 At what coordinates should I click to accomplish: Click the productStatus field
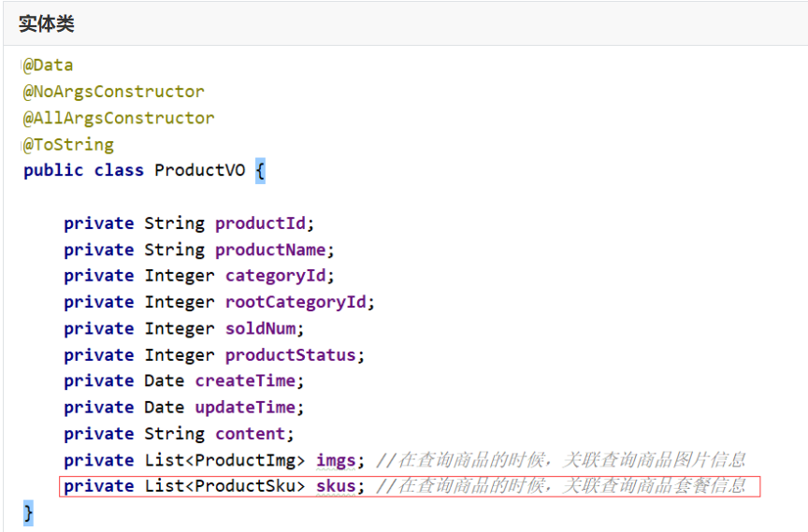point(290,355)
